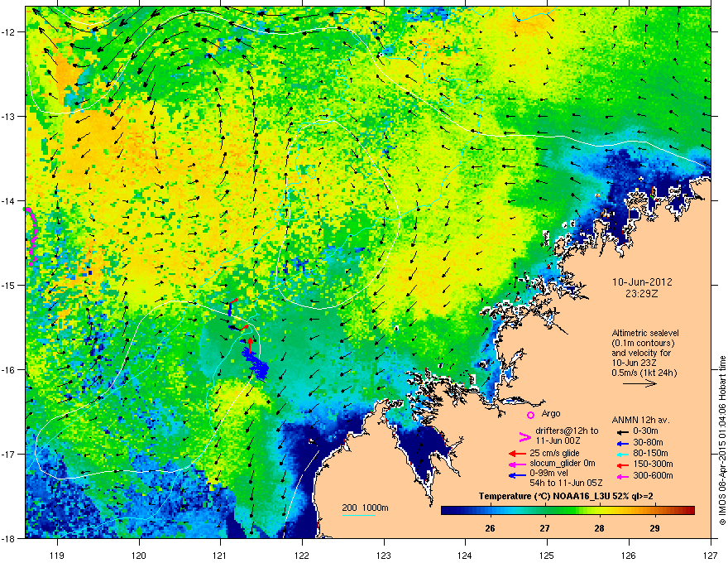Click the colorbar tick label 26
Image resolution: width=728 pixels, height=563 pixels.
click(490, 528)
